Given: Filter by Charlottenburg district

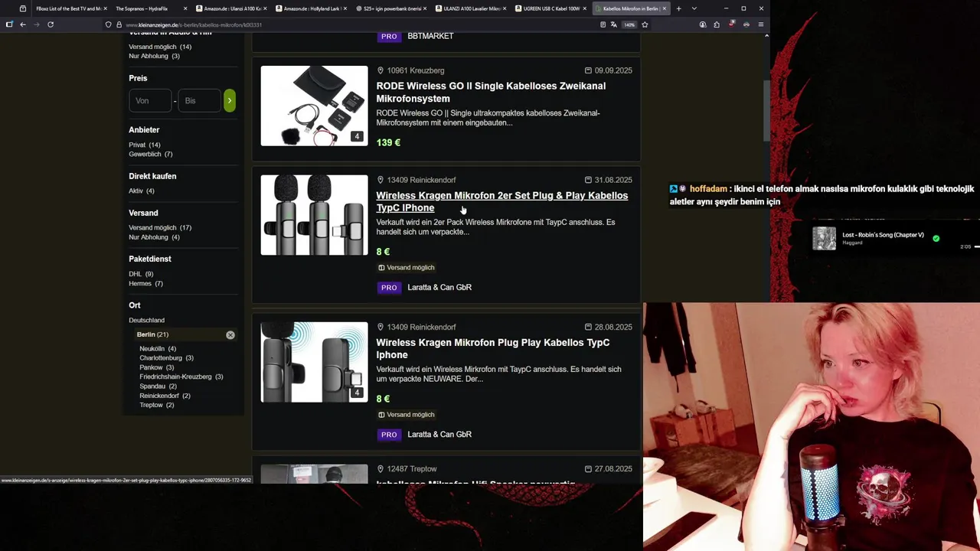Looking at the screenshot, I should pos(166,358).
